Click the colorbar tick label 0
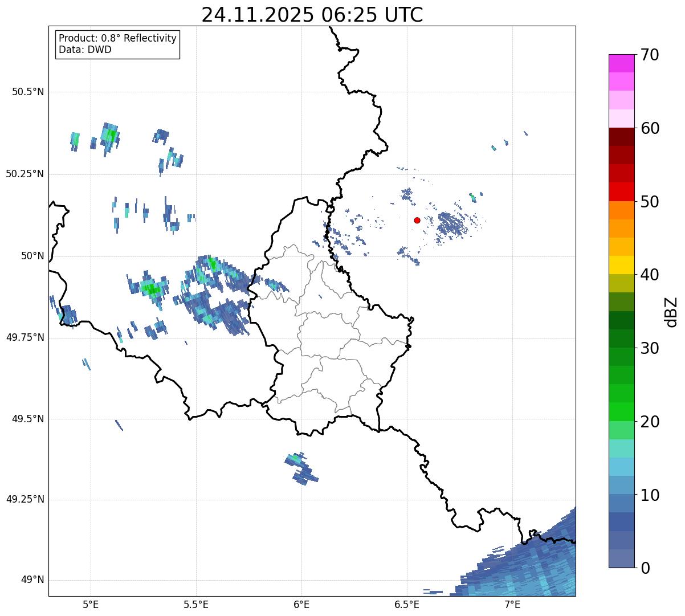Screen dimensions: 685x616 [x=645, y=568]
